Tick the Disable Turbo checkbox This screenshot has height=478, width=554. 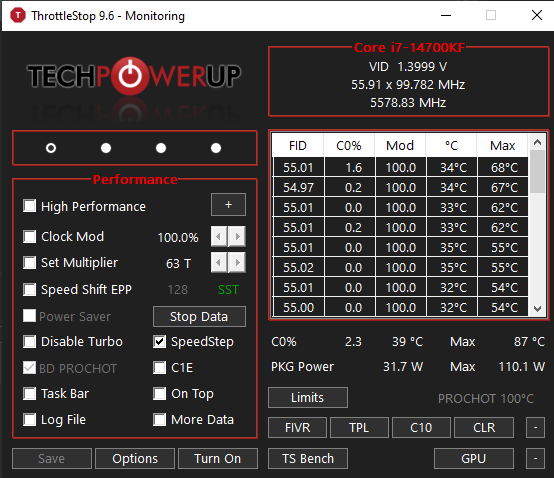coord(29,342)
